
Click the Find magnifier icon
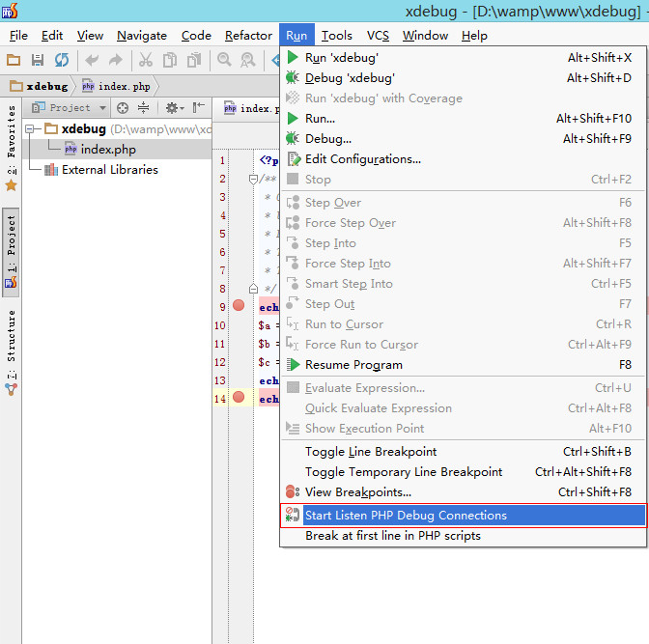click(x=224, y=60)
